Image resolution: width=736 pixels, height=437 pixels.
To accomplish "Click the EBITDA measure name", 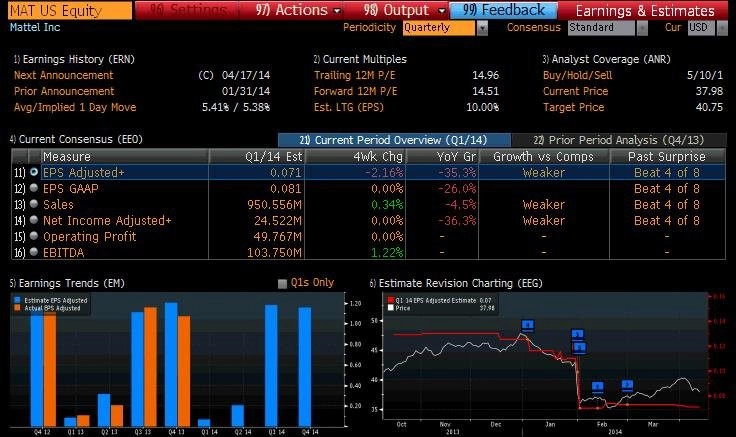I will pos(63,253).
